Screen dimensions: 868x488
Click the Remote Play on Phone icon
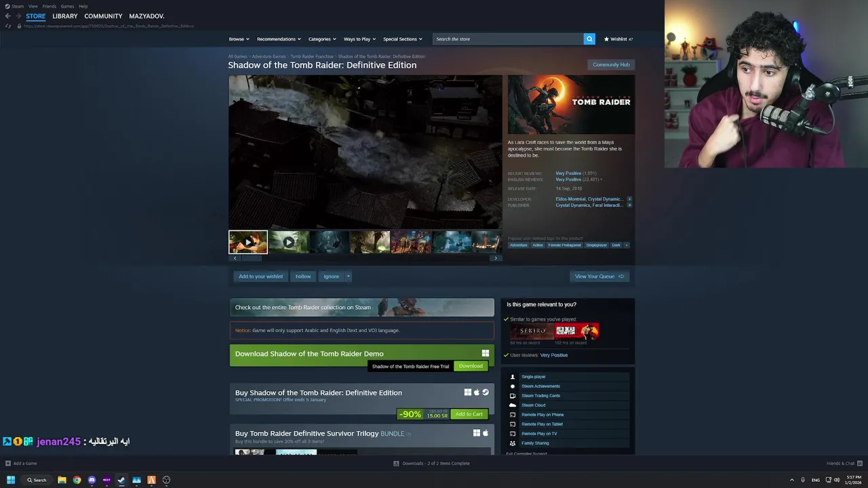tap(513, 415)
